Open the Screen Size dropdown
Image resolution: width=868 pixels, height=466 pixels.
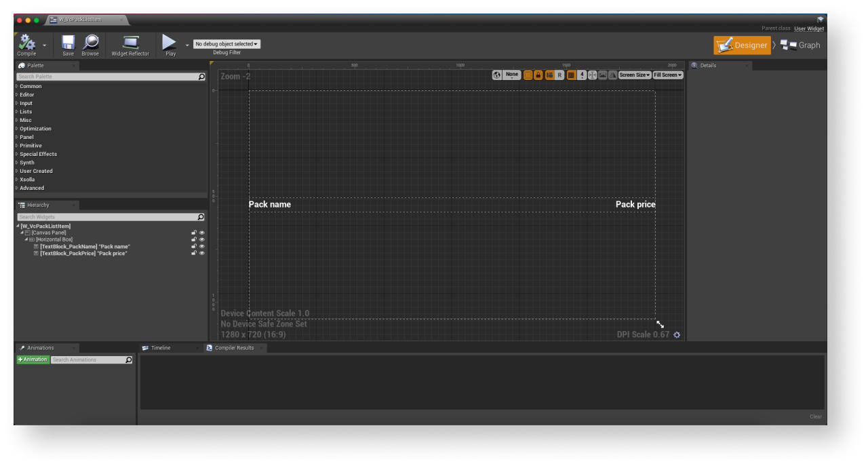634,75
